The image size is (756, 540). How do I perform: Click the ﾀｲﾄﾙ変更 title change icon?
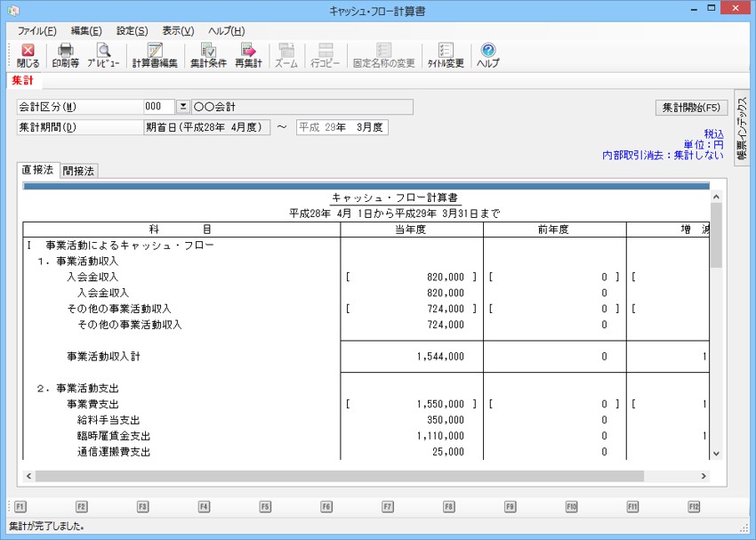[x=446, y=55]
